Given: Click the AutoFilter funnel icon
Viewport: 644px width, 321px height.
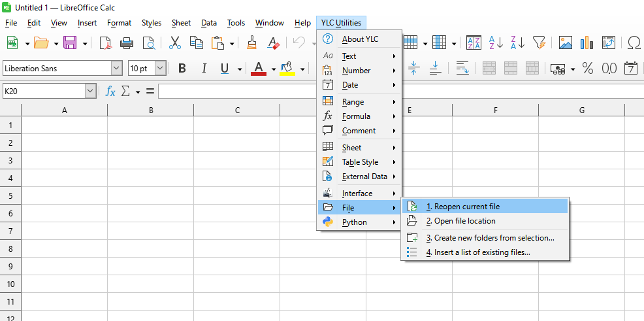Looking at the screenshot, I should pos(539,43).
